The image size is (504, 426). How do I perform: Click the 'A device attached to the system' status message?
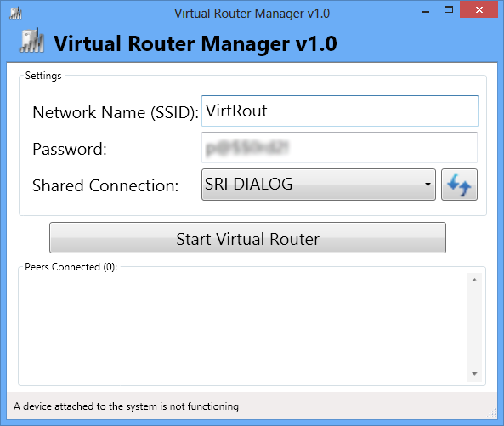coord(126,406)
